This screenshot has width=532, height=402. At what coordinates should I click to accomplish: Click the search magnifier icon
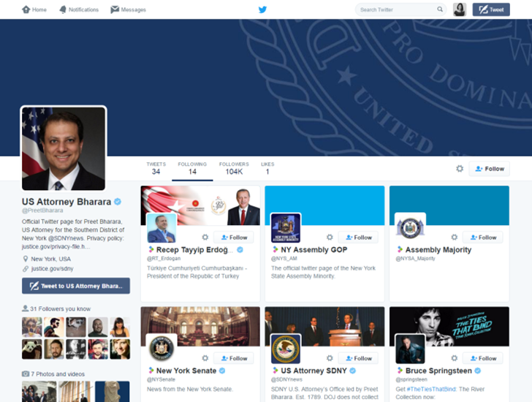[440, 10]
